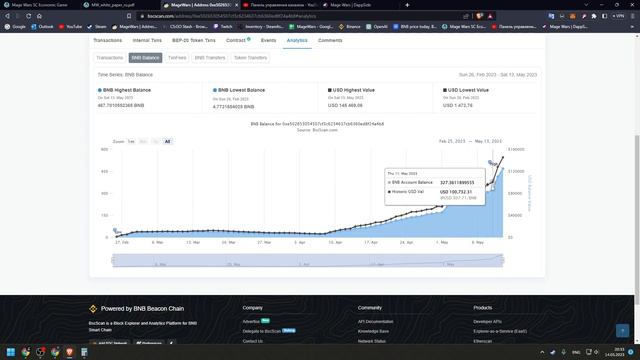Open Developer APIs footer link
Screen dimensions: 640x360
tap(487, 322)
